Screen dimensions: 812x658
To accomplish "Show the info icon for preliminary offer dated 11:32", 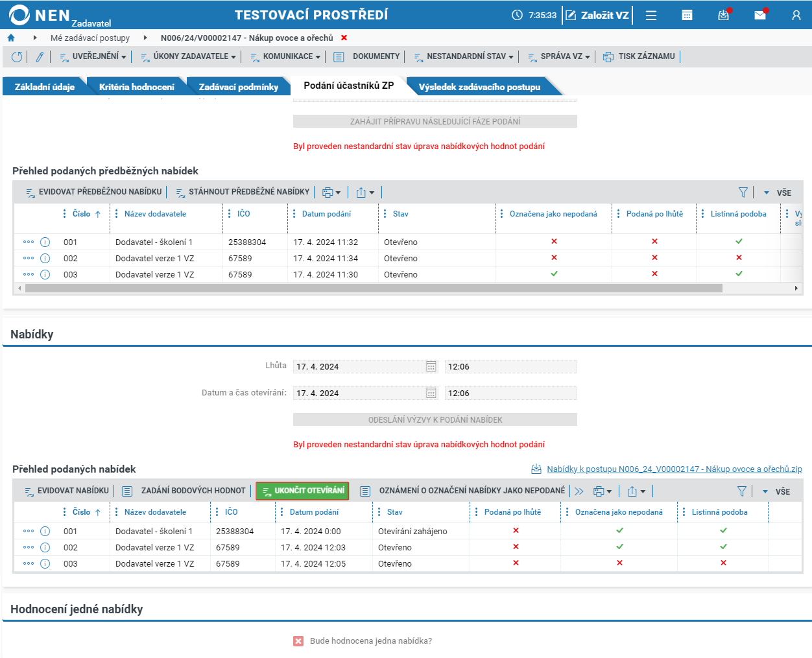I will (x=45, y=242).
